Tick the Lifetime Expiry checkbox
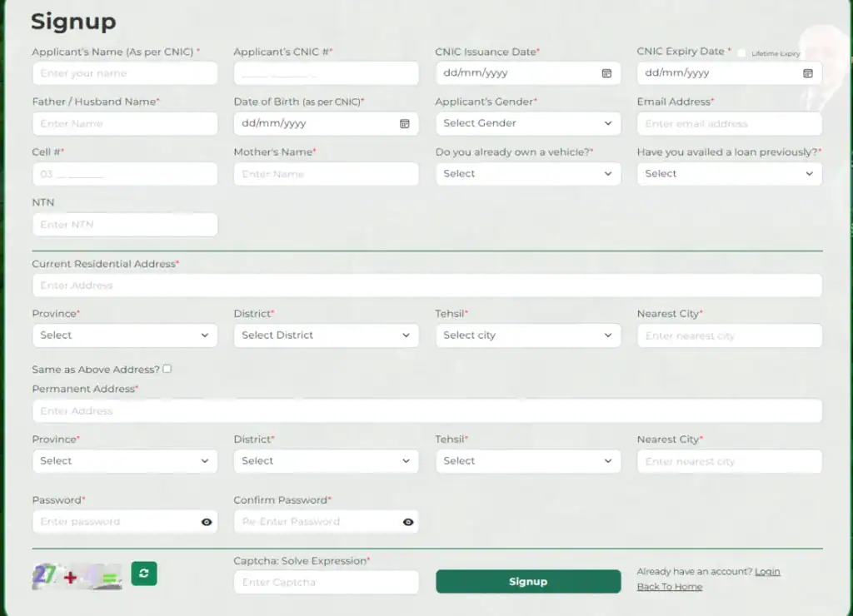Viewport: 853px width, 616px height. click(x=741, y=53)
